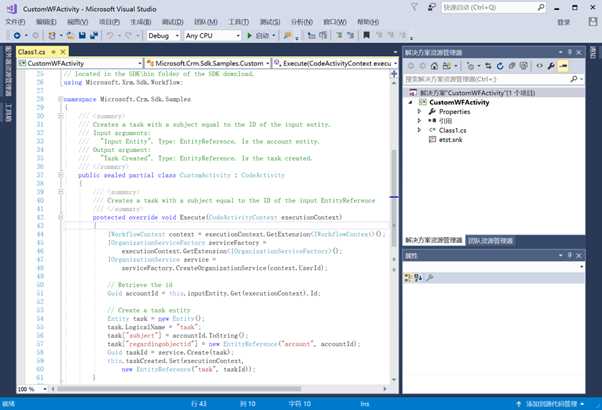Click the green Start debugging arrow
The image size is (602, 410).
click(x=249, y=36)
